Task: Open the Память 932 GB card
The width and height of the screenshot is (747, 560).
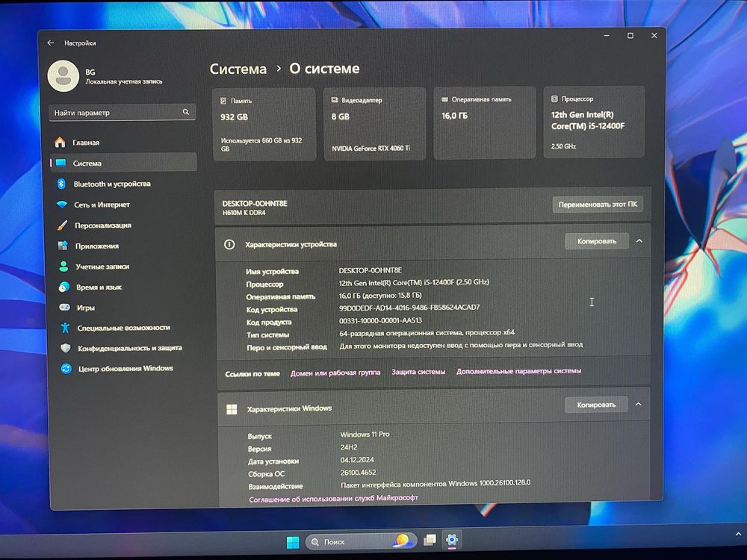Action: [264, 124]
